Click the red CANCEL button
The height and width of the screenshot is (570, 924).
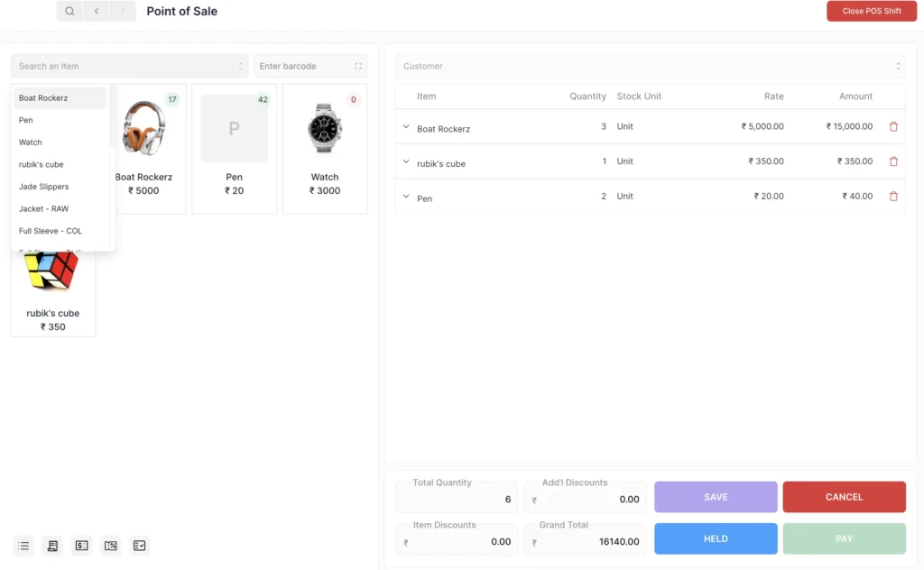(x=844, y=497)
